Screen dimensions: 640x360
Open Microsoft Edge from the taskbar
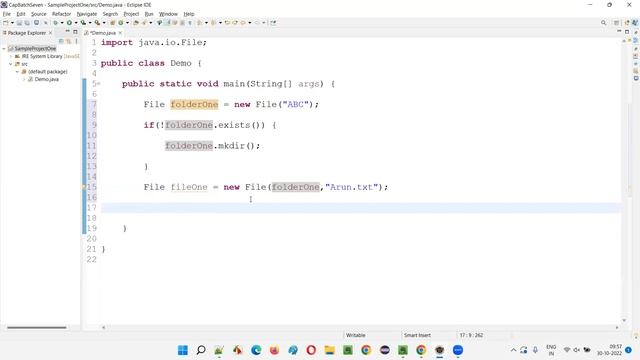(x=256, y=350)
